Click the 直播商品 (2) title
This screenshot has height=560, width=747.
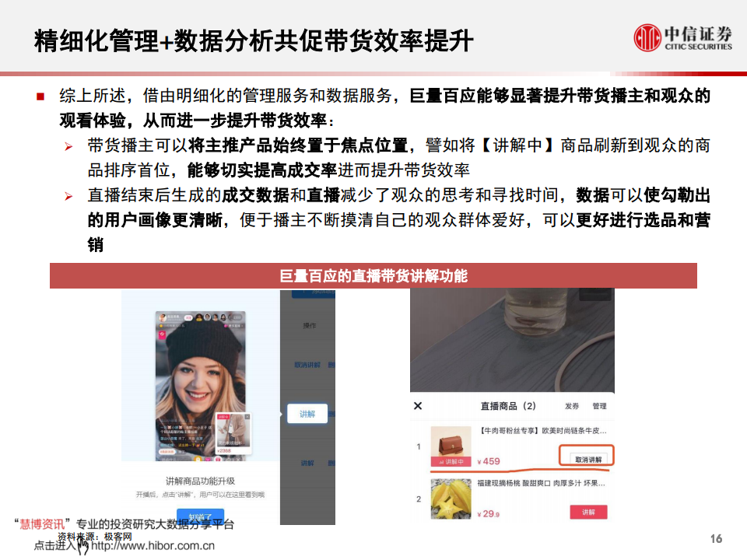(x=508, y=406)
